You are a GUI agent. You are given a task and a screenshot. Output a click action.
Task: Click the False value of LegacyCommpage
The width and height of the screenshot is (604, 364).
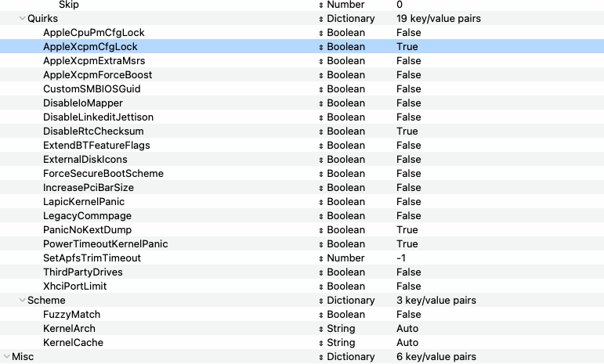click(x=409, y=216)
